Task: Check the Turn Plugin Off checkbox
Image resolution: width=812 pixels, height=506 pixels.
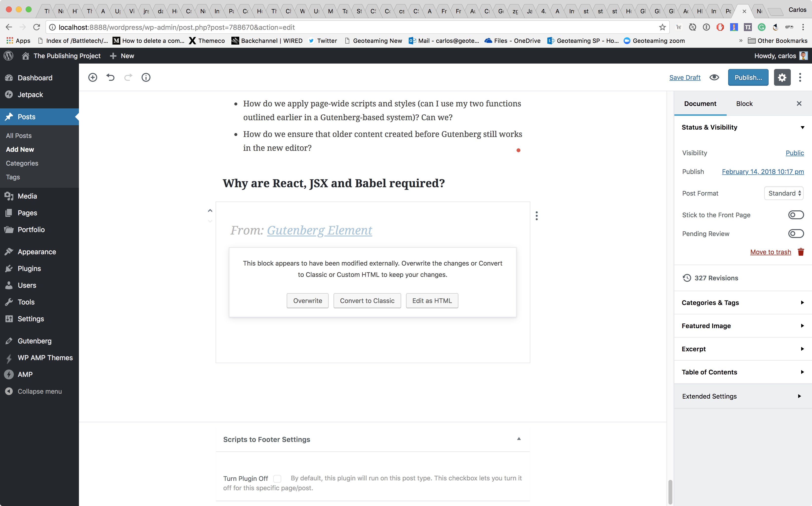Action: click(277, 479)
